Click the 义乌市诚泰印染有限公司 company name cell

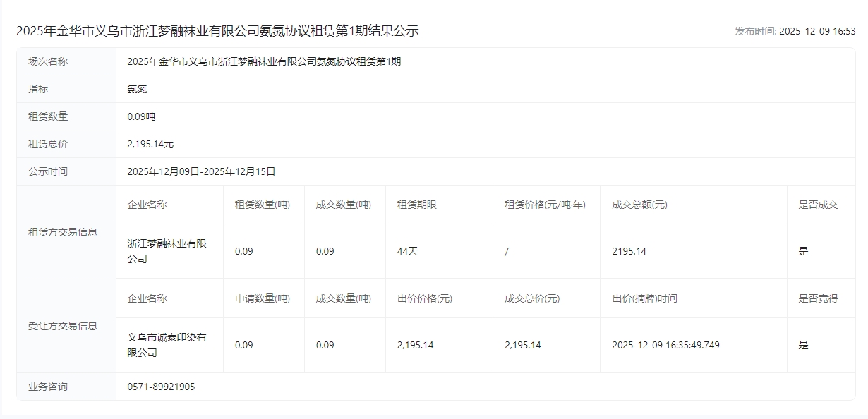point(167,345)
